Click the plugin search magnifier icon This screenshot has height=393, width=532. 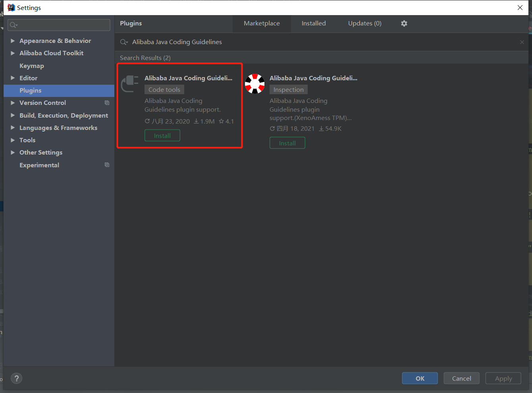(124, 42)
